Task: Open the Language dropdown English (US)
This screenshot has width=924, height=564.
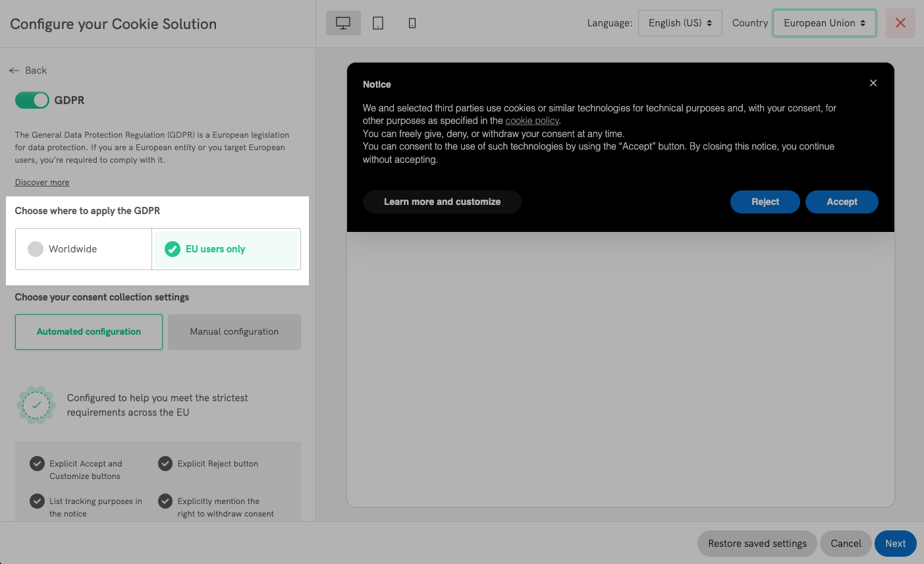Action: pos(680,23)
